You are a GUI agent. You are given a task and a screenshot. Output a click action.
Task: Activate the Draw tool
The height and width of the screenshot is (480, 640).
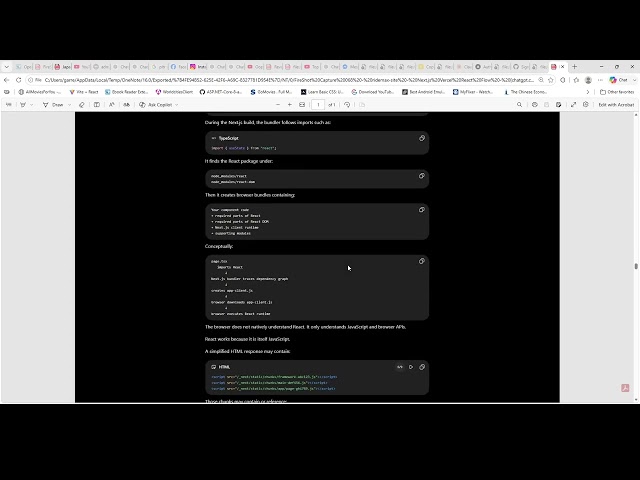click(53, 105)
